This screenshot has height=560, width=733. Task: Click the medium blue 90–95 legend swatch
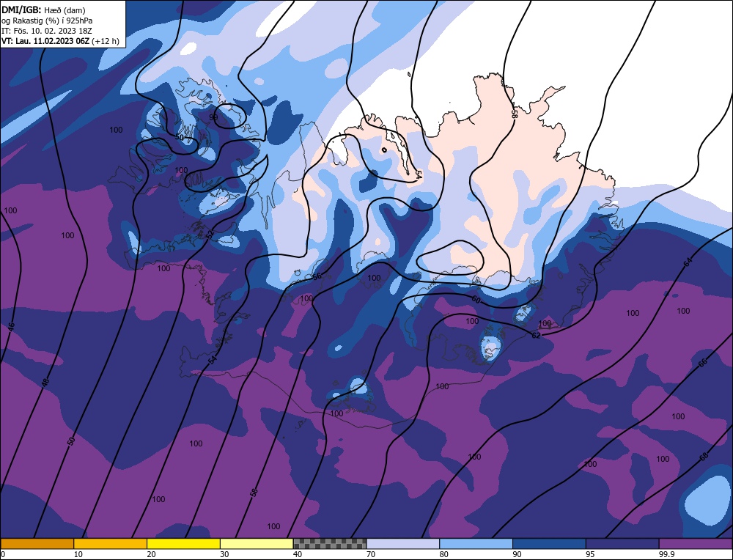click(x=549, y=544)
